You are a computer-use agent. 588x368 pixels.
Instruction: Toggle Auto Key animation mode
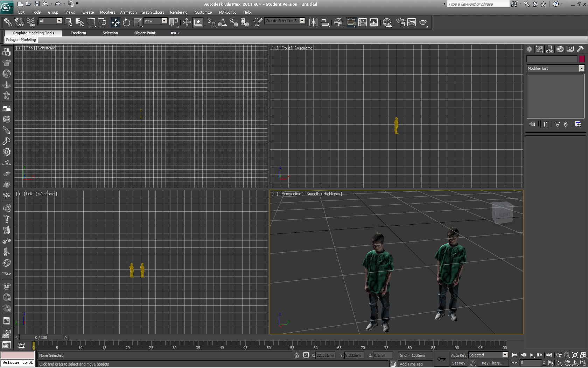point(458,355)
